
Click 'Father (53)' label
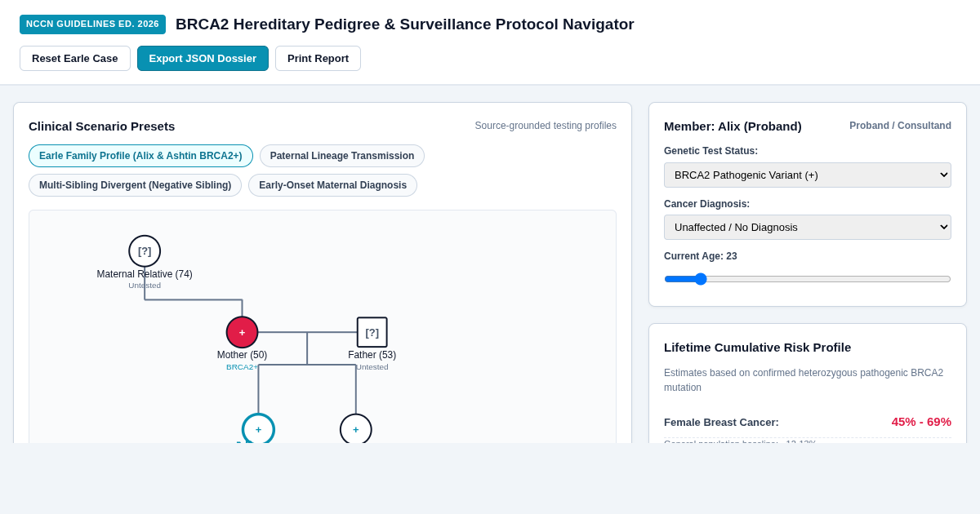(372, 355)
